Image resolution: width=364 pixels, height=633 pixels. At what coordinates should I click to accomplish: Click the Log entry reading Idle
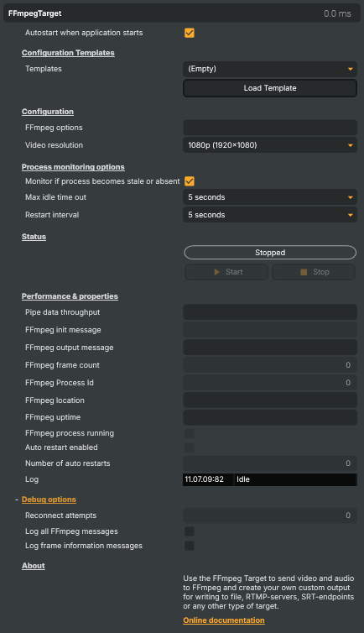tap(295, 479)
